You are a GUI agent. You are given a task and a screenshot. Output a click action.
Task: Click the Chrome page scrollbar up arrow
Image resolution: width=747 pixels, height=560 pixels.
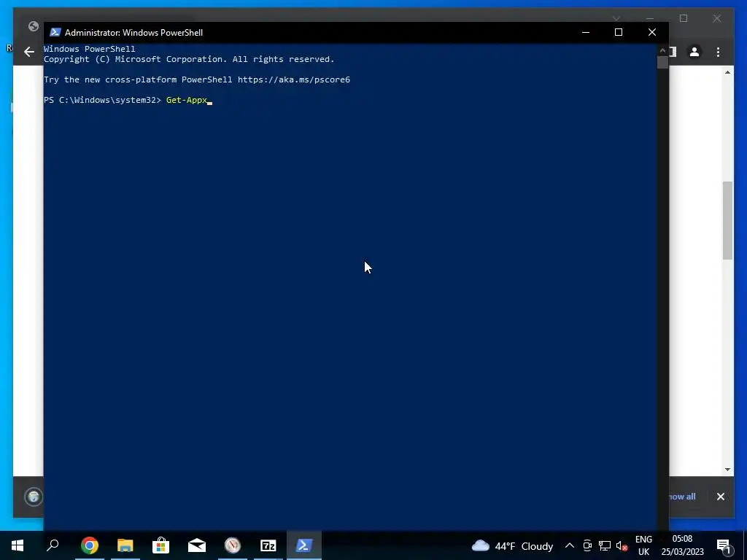(x=727, y=72)
